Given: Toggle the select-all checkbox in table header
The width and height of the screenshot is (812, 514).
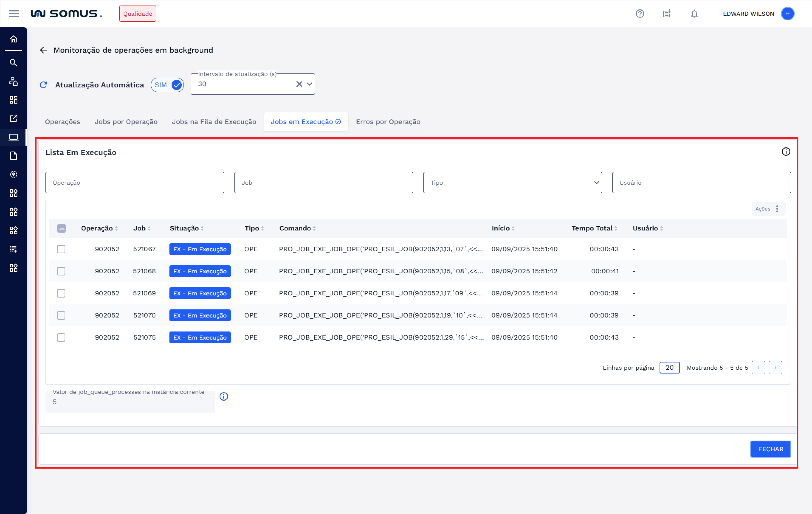Looking at the screenshot, I should click(x=61, y=229).
